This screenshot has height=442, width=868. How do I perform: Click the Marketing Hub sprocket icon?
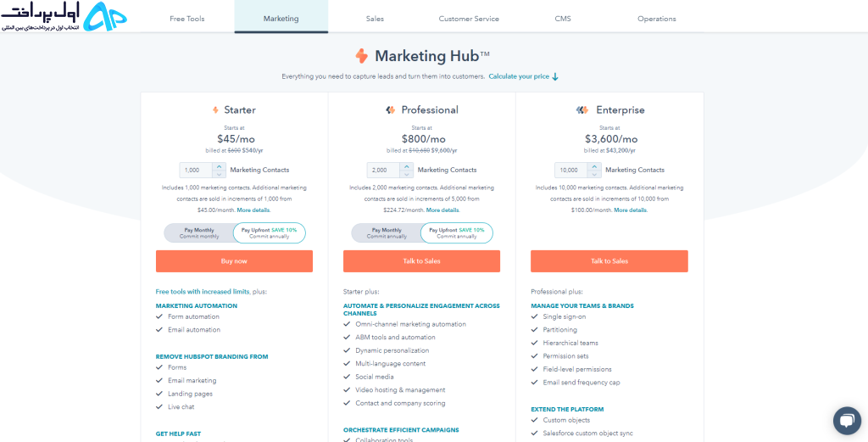tap(361, 56)
